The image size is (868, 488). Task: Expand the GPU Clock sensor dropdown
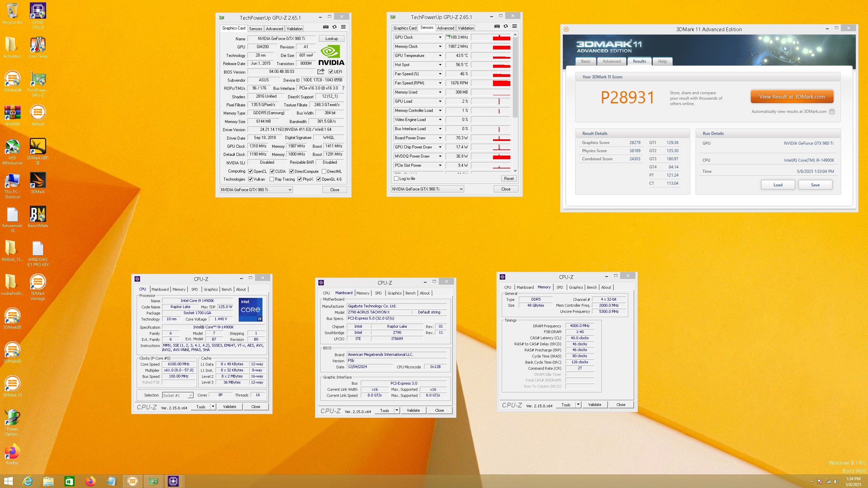(440, 37)
